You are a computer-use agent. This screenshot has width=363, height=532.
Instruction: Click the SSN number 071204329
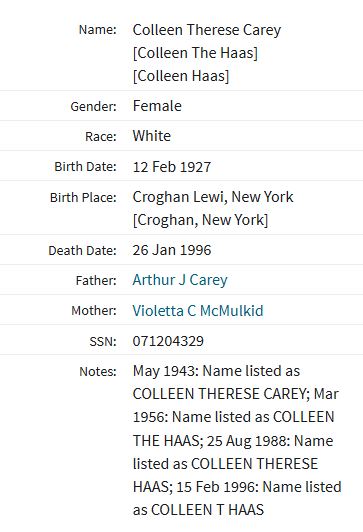coord(168,341)
